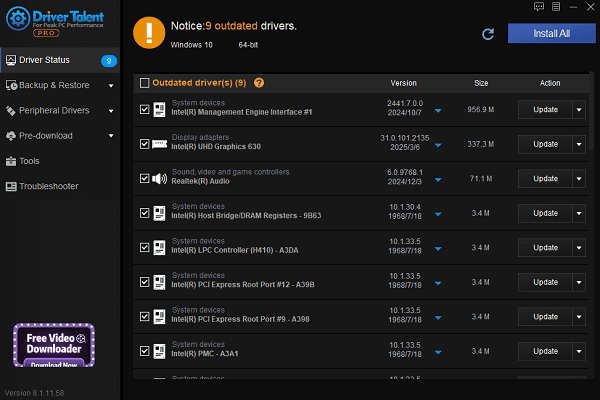Open Update options arrow for Realtek Audio
The width and height of the screenshot is (600, 400).
tap(579, 179)
